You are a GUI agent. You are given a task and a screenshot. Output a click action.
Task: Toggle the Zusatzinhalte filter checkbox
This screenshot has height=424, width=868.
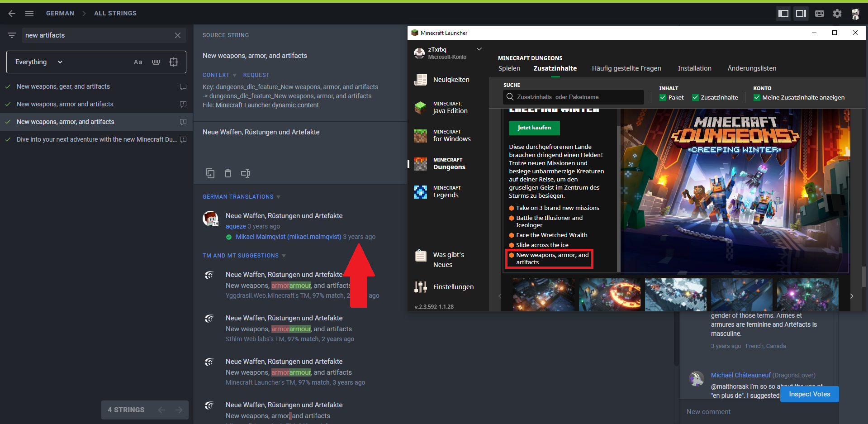pos(695,97)
